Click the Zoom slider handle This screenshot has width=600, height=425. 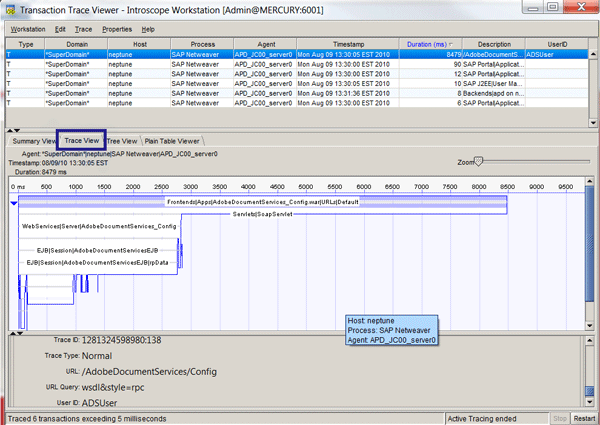coord(479,160)
